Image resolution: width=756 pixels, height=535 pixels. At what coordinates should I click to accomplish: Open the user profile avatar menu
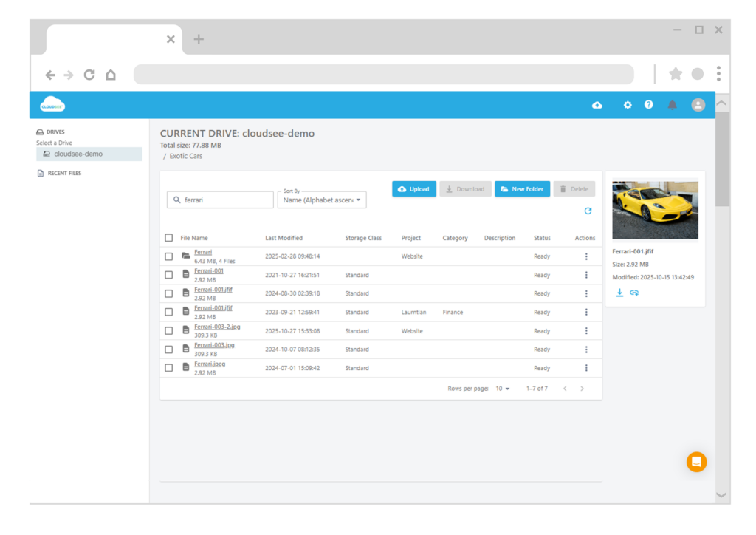click(x=698, y=104)
